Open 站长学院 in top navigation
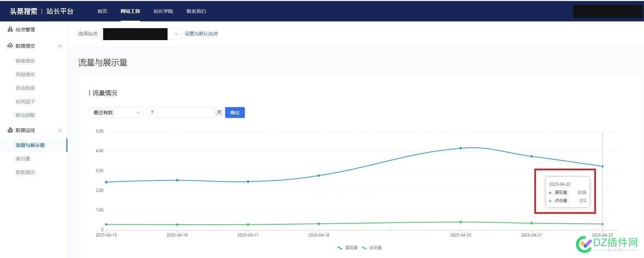 tap(163, 11)
